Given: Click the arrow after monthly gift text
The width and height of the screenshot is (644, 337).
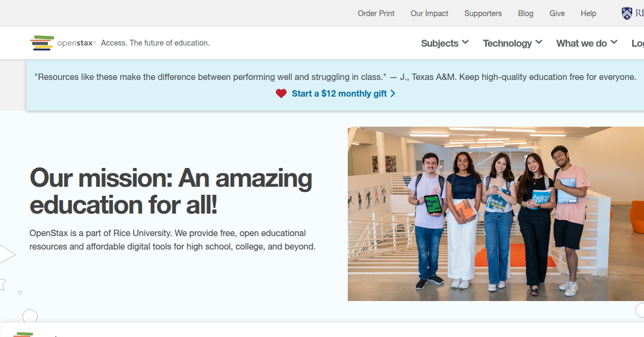Looking at the screenshot, I should tap(393, 93).
